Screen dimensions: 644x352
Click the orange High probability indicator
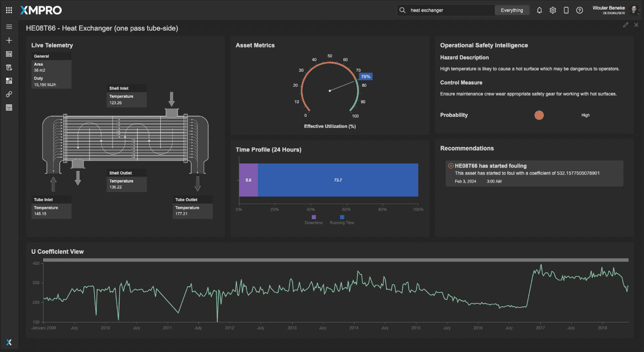point(539,115)
